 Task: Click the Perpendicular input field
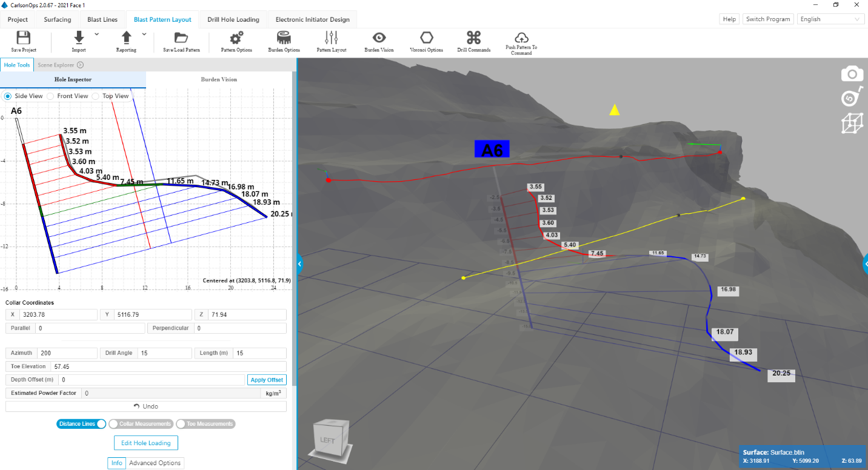coord(240,328)
